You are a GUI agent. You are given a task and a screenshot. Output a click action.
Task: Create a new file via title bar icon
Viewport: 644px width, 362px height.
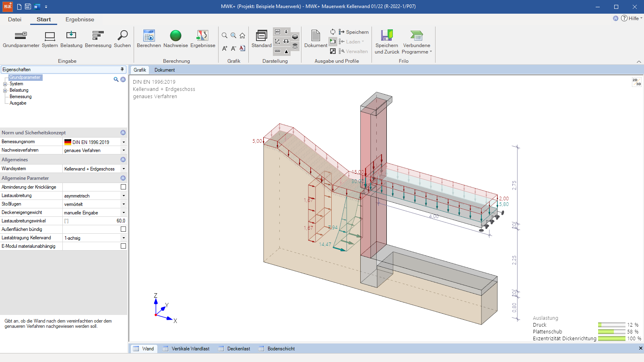pos(19,6)
